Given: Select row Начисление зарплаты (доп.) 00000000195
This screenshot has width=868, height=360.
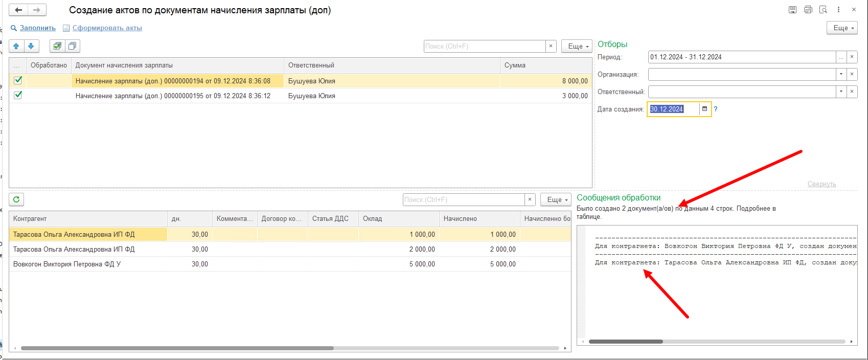Looking at the screenshot, I should [x=301, y=96].
